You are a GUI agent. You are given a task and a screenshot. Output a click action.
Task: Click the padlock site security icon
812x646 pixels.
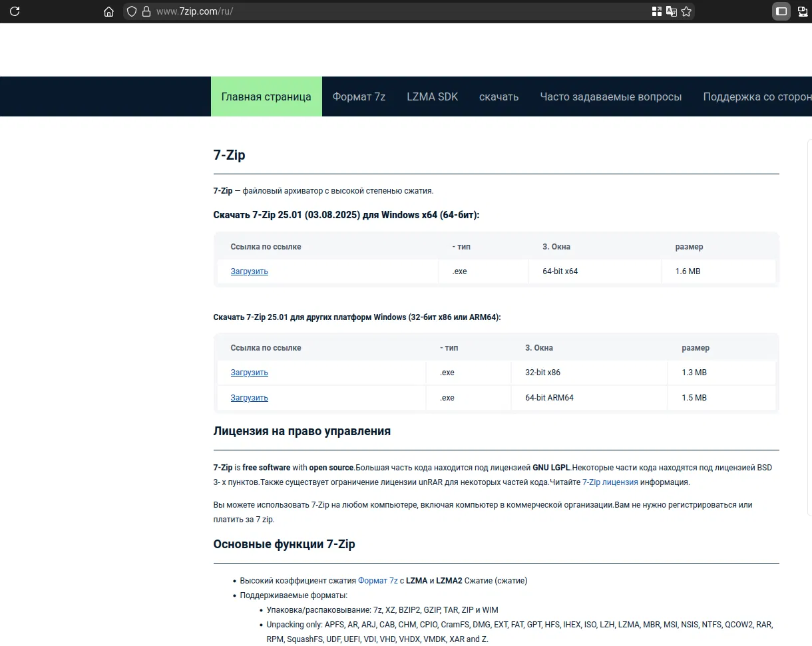pyautogui.click(x=146, y=11)
